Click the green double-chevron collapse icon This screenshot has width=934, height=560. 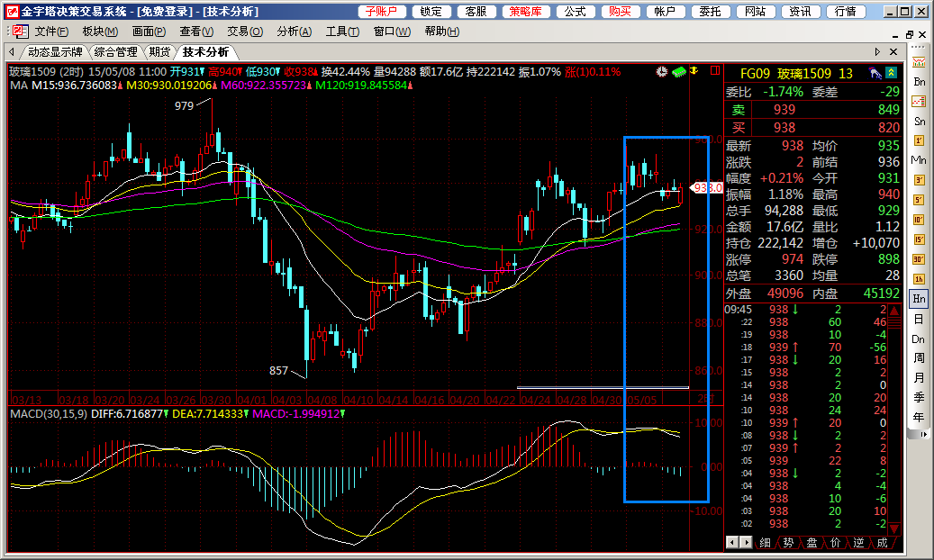pos(891,73)
